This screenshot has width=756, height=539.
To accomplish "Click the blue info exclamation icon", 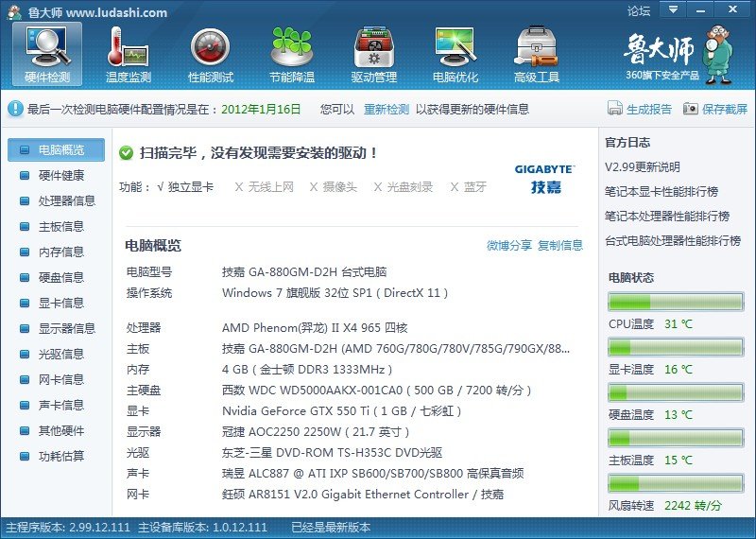I will click(15, 109).
